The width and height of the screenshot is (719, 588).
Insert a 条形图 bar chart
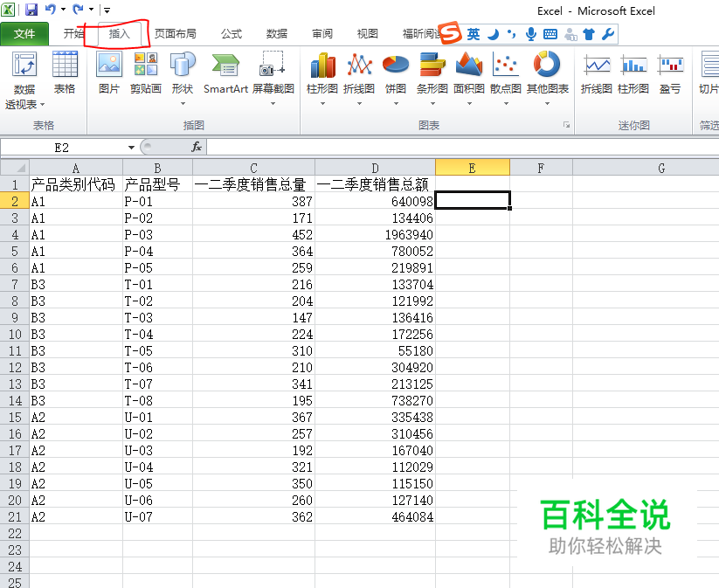pyautogui.click(x=432, y=78)
